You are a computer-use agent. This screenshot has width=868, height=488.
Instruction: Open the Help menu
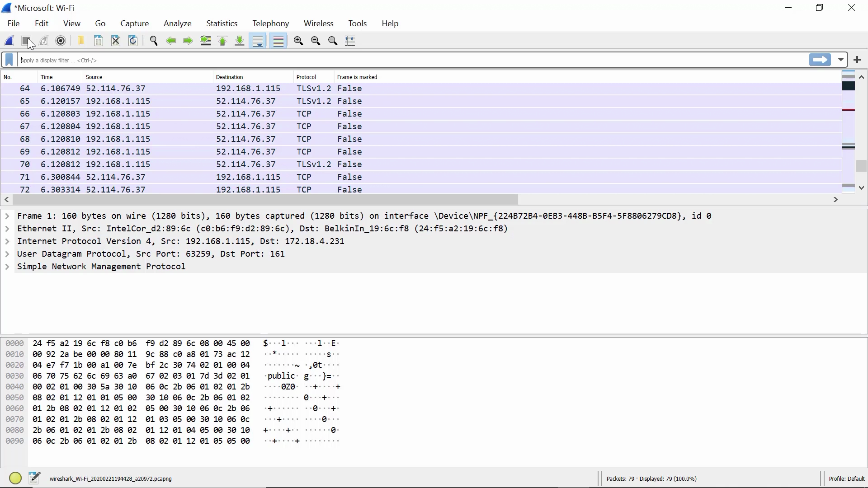(390, 23)
